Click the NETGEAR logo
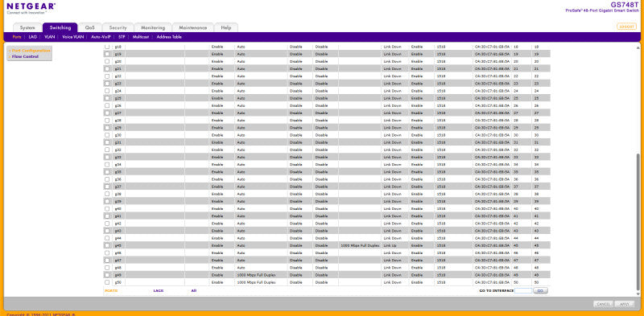The image size is (644, 316). click(31, 6)
